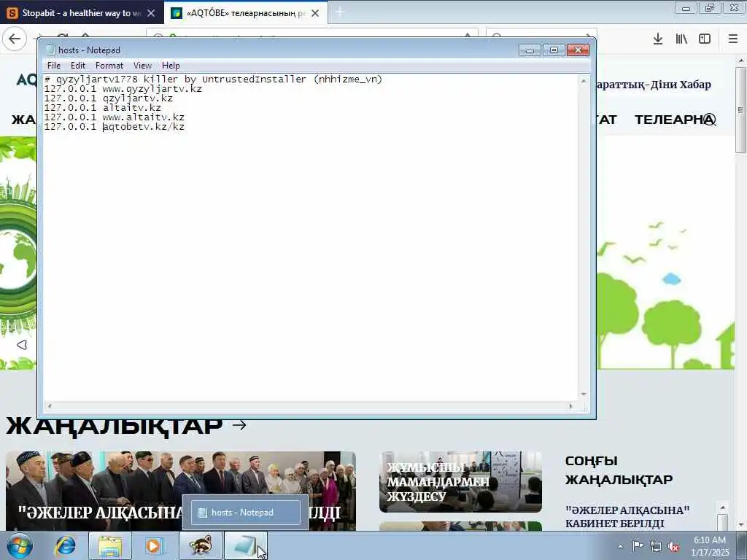Click Notepad horizontal scrollbar left arrow
The image size is (747, 560).
coord(49,406)
